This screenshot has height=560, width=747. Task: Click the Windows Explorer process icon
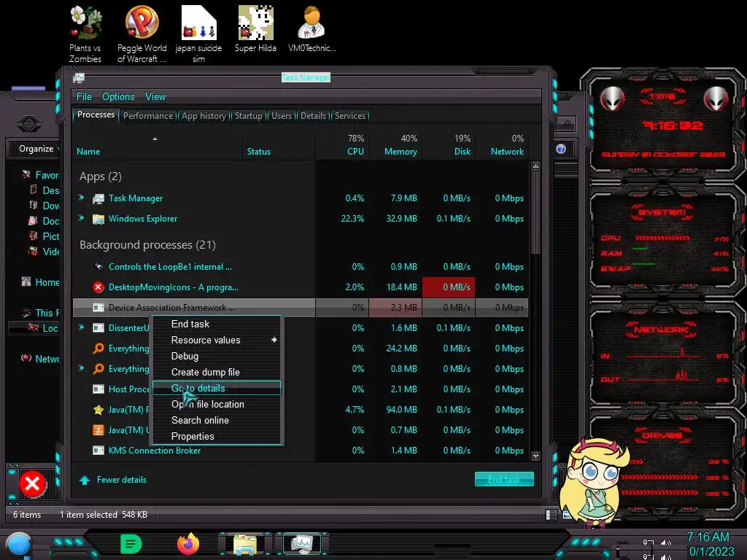coord(98,219)
